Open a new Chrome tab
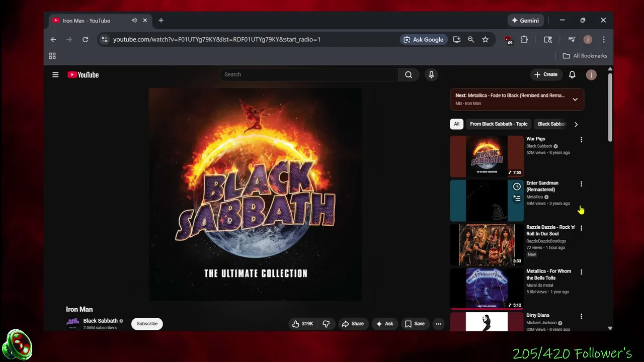Image resolution: width=644 pixels, height=362 pixels. click(x=161, y=21)
